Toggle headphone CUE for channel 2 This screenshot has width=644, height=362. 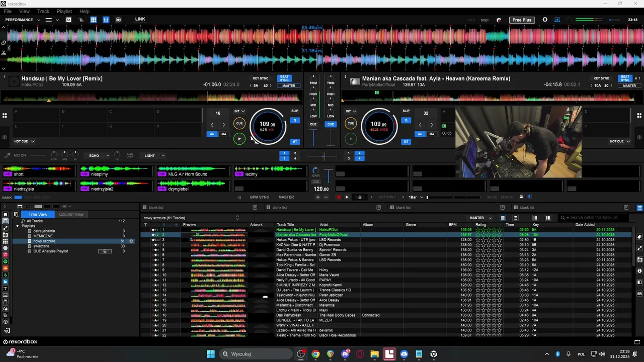pos(331,124)
